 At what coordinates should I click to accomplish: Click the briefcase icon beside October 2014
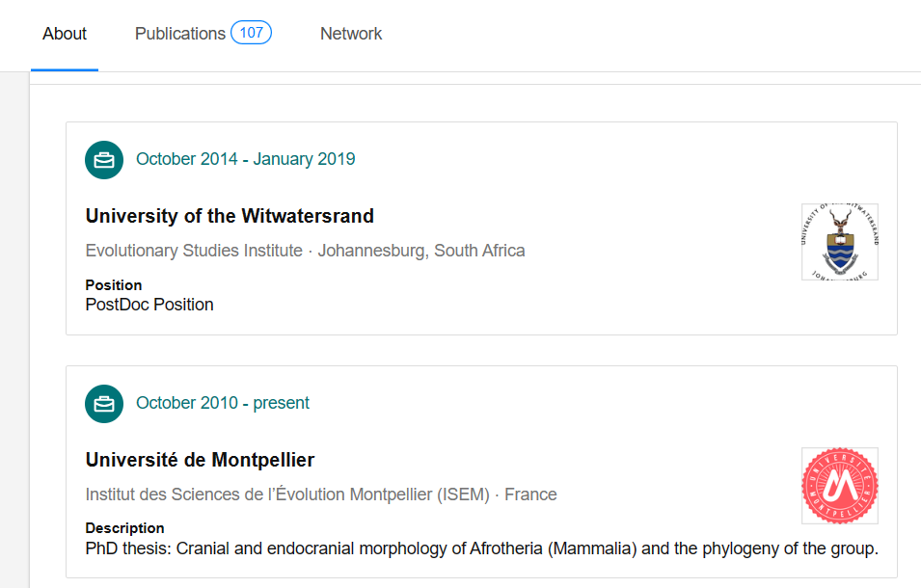104,160
